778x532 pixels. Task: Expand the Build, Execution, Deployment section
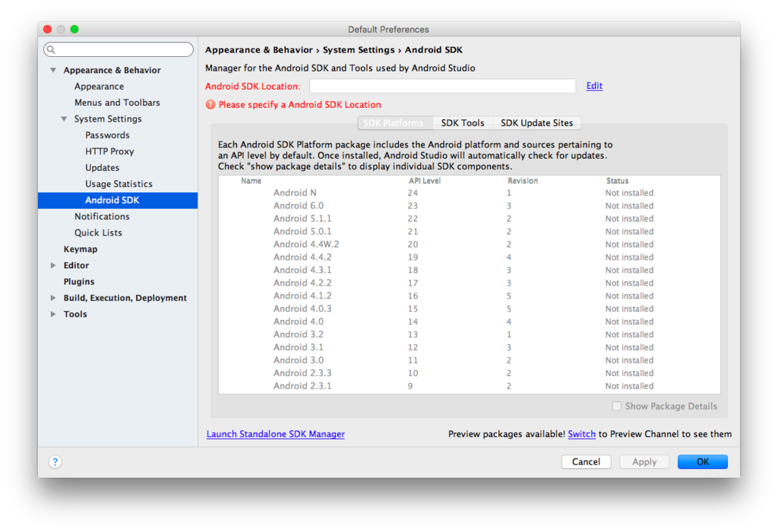(x=53, y=298)
